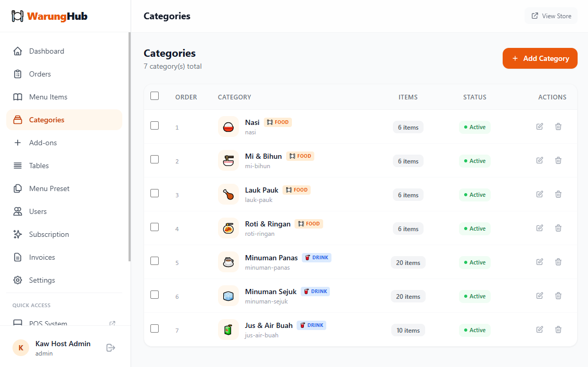
Task: Click the Lauk Pauk drumstick icon
Action: pyautogui.click(x=228, y=195)
